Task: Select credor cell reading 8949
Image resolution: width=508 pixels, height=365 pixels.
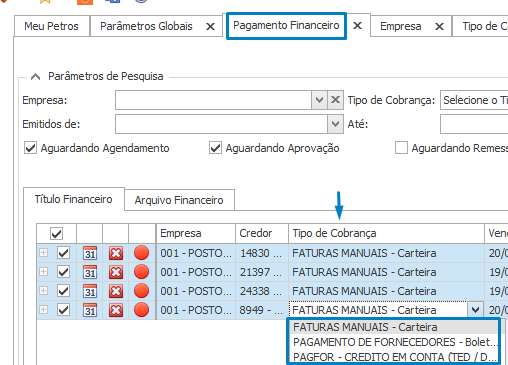Action: pyautogui.click(x=262, y=310)
